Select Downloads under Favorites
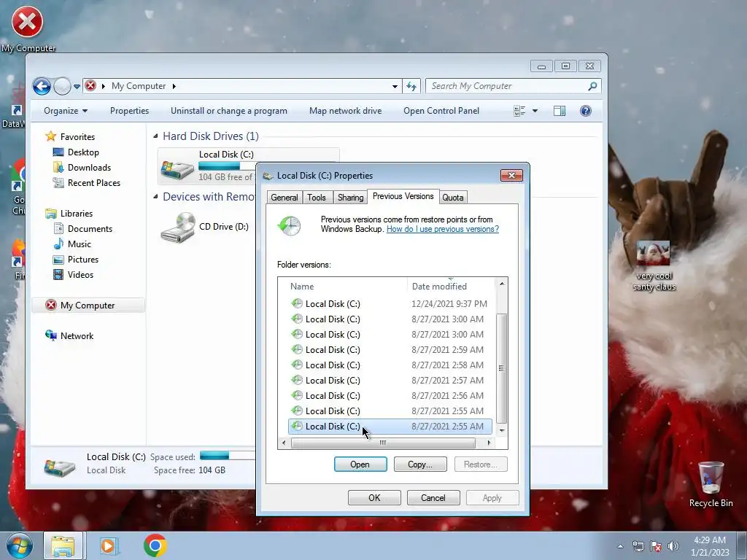Screen dimensions: 747x560 pos(82,168)
